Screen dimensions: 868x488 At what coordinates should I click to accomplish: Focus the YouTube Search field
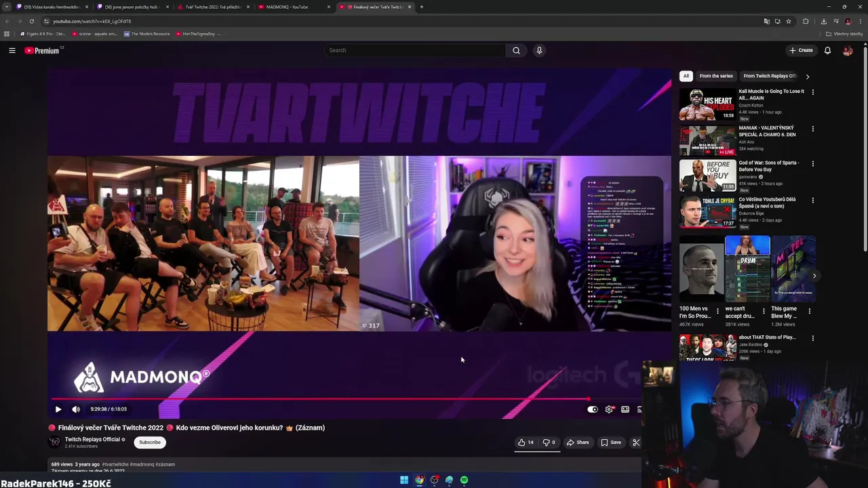click(x=415, y=50)
